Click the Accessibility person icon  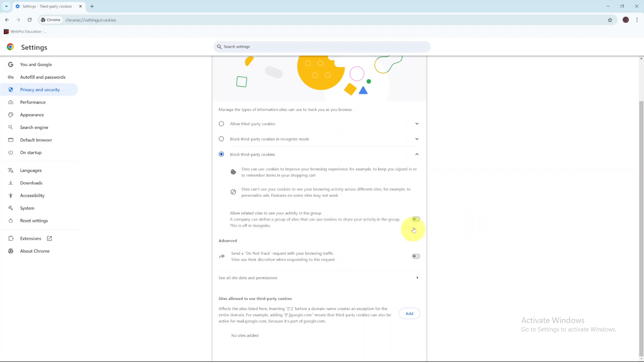pyautogui.click(x=11, y=195)
